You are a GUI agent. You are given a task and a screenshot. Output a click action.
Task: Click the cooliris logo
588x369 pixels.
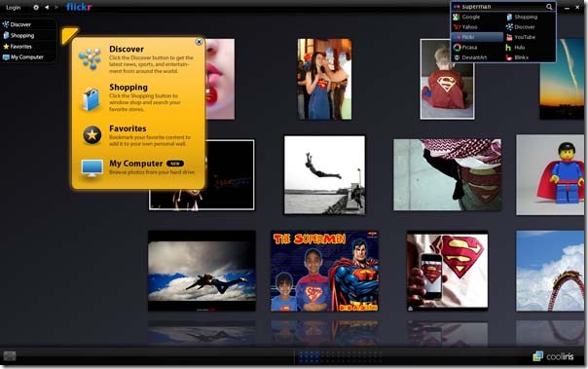click(553, 356)
